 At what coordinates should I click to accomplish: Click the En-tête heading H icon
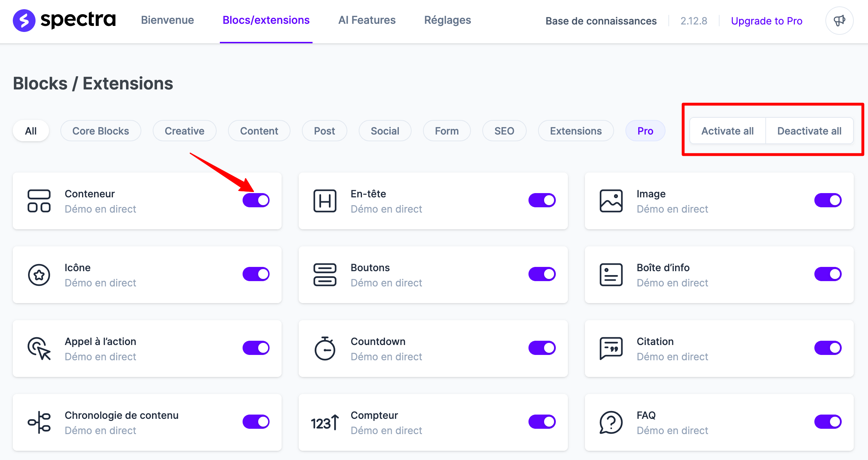coord(325,201)
